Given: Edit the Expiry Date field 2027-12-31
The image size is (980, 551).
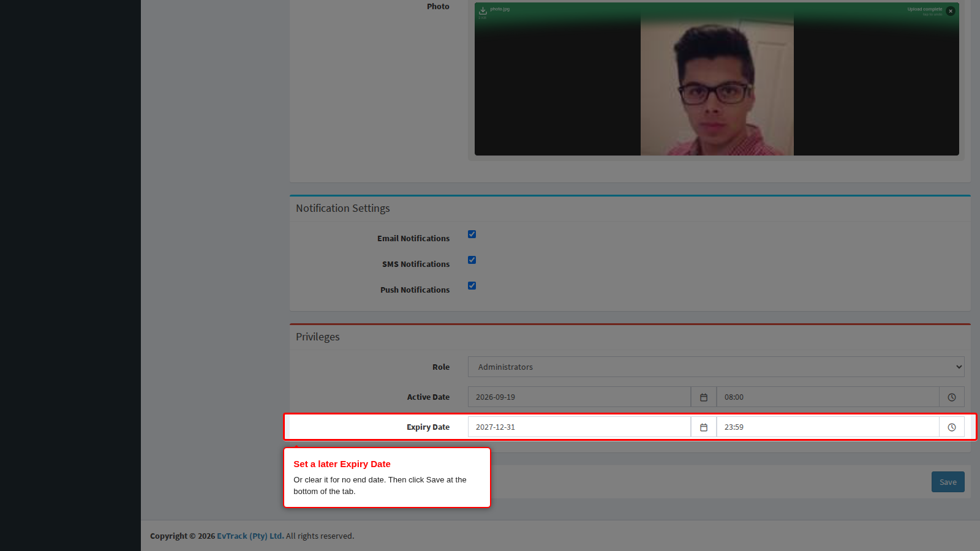Looking at the screenshot, I should (x=579, y=427).
